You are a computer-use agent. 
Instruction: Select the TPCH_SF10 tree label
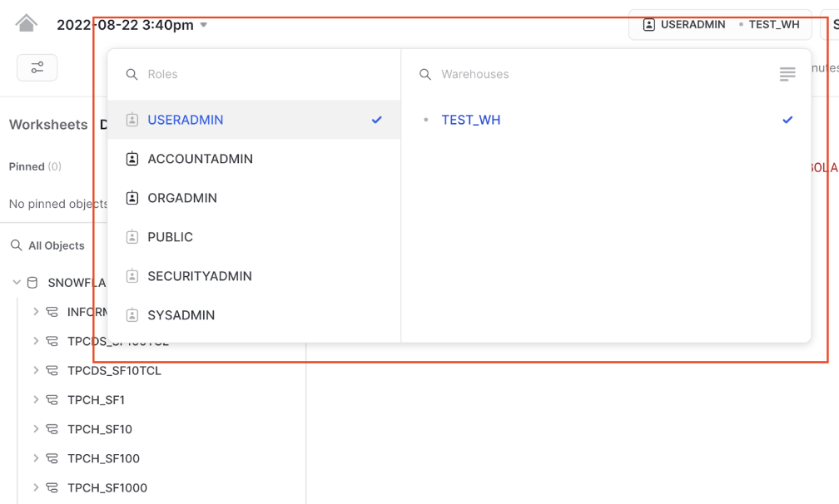(100, 429)
